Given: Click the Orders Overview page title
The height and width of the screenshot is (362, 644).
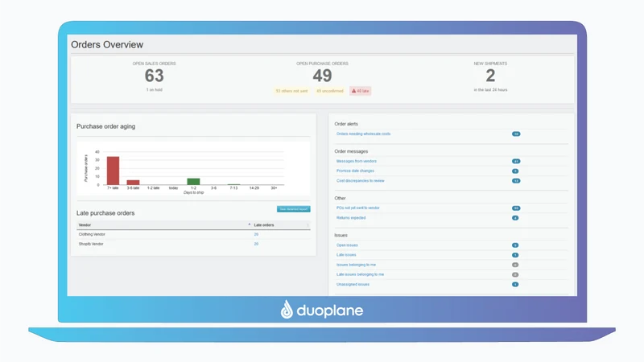Looking at the screenshot, I should (107, 45).
